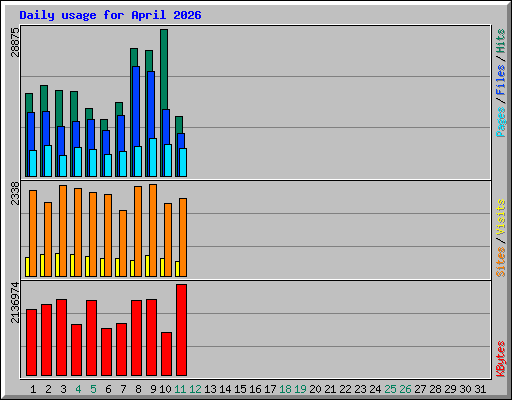Select green day 19 on the x-axis
512x400 pixels.
300,389
